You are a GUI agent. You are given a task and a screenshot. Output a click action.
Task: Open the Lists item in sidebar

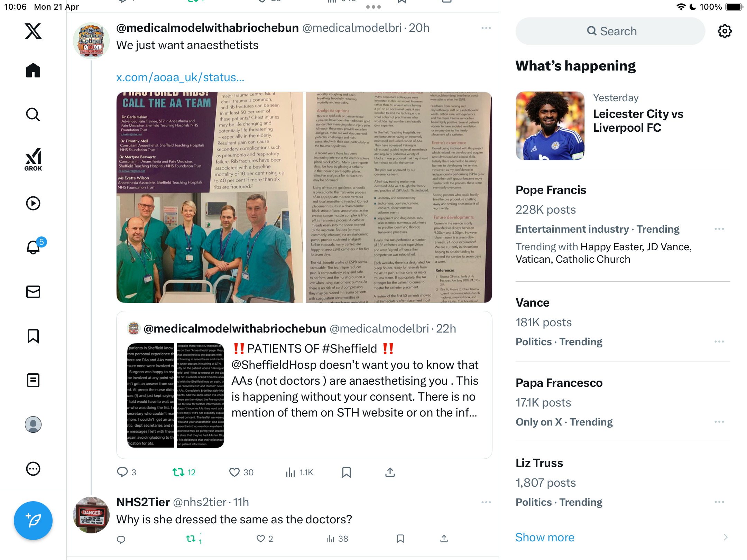coord(33,380)
